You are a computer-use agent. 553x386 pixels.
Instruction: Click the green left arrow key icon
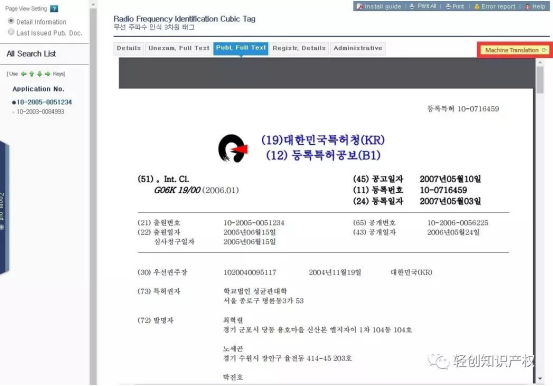[x=24, y=74]
